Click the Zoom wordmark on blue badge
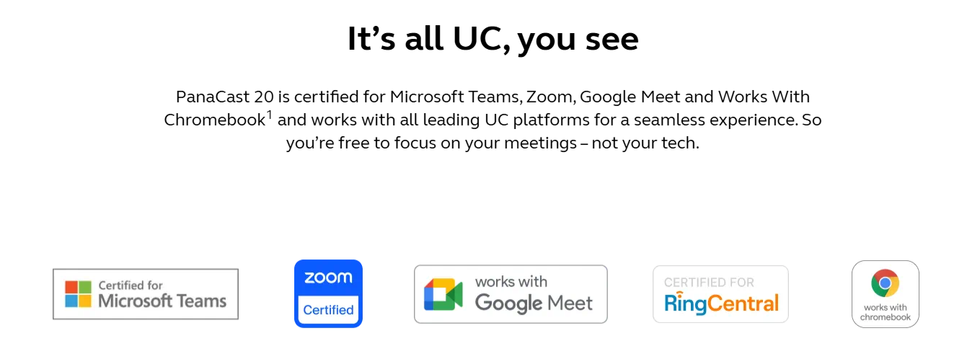Viewport: 980px width, 341px height. click(x=328, y=278)
